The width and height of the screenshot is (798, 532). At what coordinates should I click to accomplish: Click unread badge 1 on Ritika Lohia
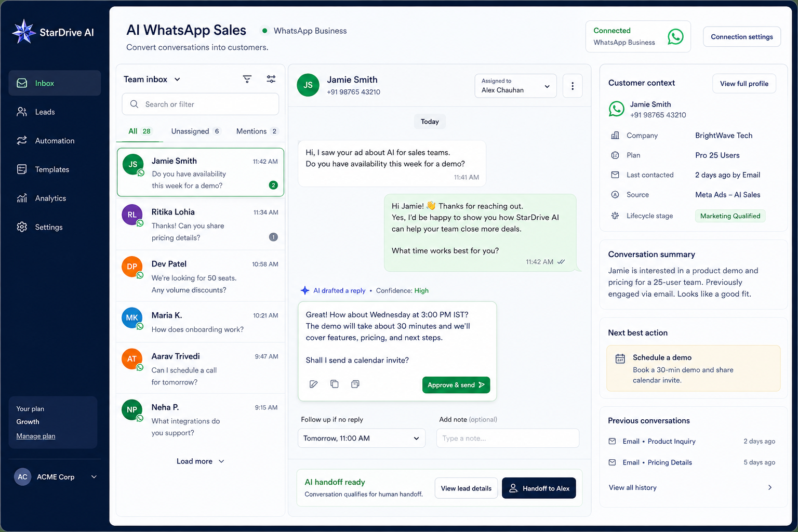click(273, 237)
